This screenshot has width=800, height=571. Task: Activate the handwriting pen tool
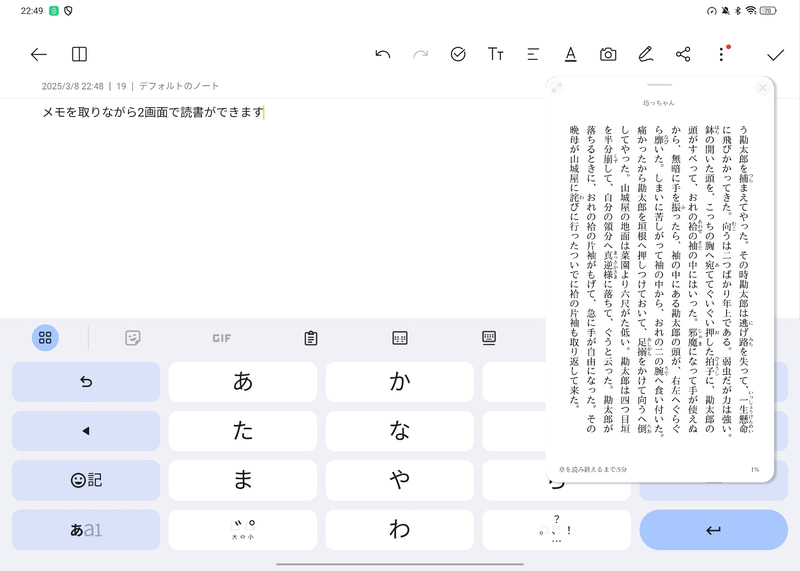(645, 54)
